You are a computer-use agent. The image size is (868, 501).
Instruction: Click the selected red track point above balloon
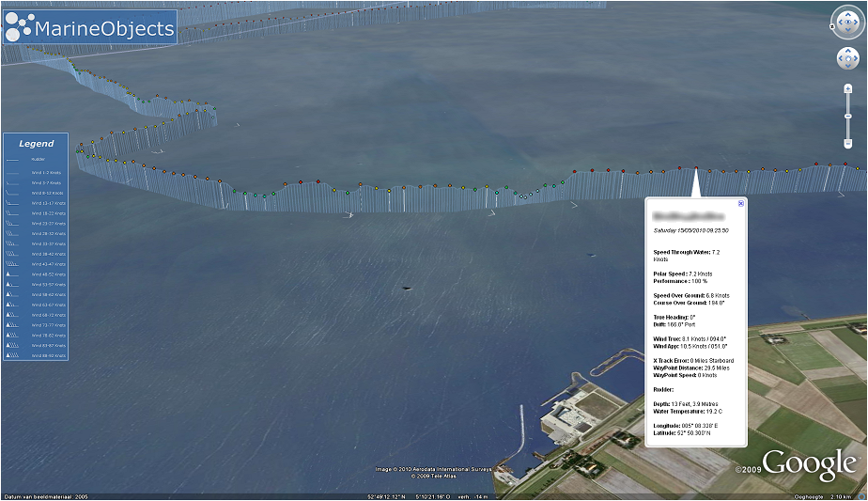coord(696,167)
